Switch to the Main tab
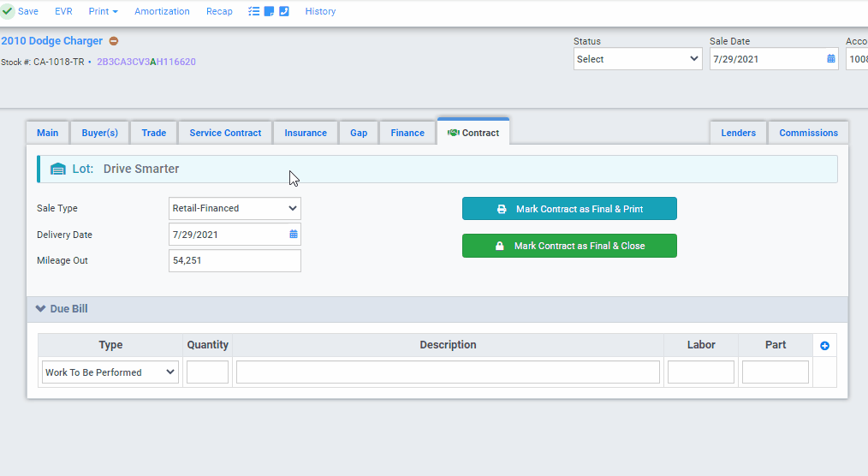This screenshot has height=476, width=868. tap(48, 133)
